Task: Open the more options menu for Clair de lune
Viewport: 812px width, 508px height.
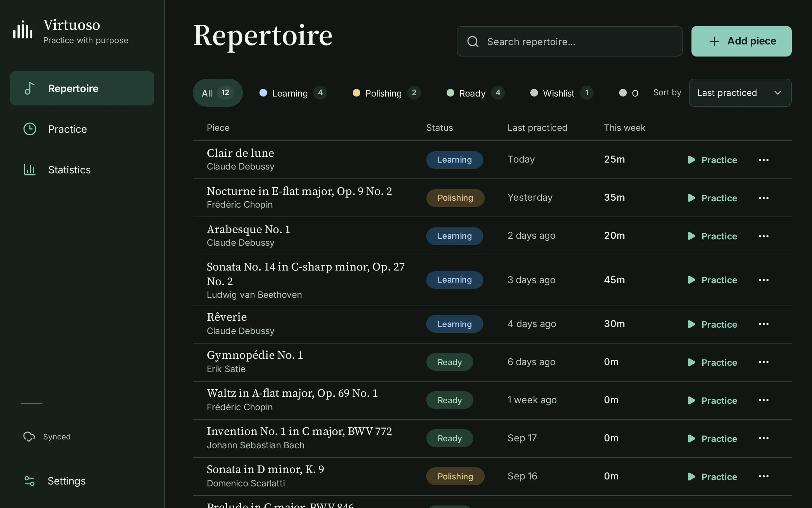Action: [764, 160]
